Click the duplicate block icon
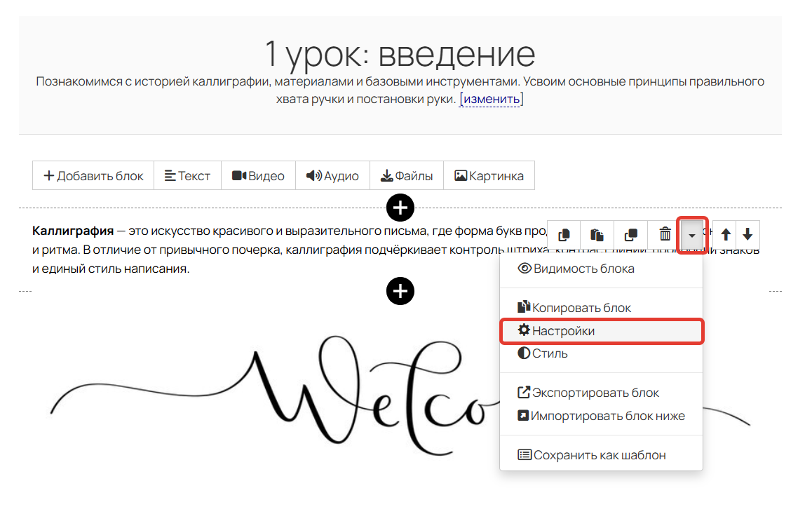 (x=630, y=234)
